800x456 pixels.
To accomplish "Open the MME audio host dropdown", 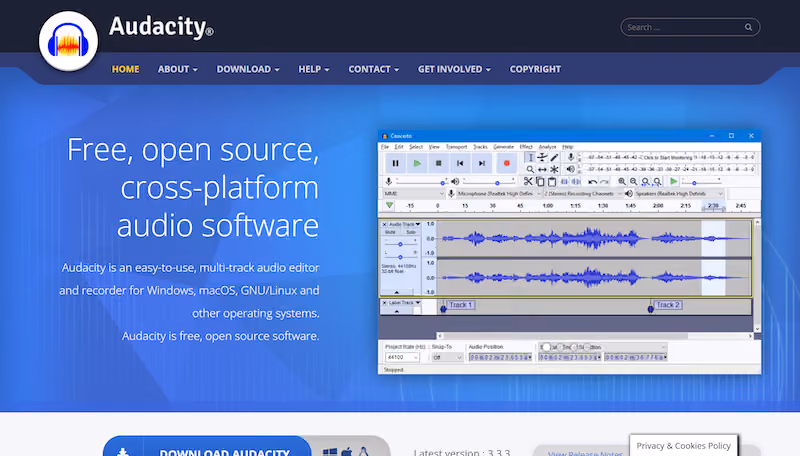I will click(414, 194).
